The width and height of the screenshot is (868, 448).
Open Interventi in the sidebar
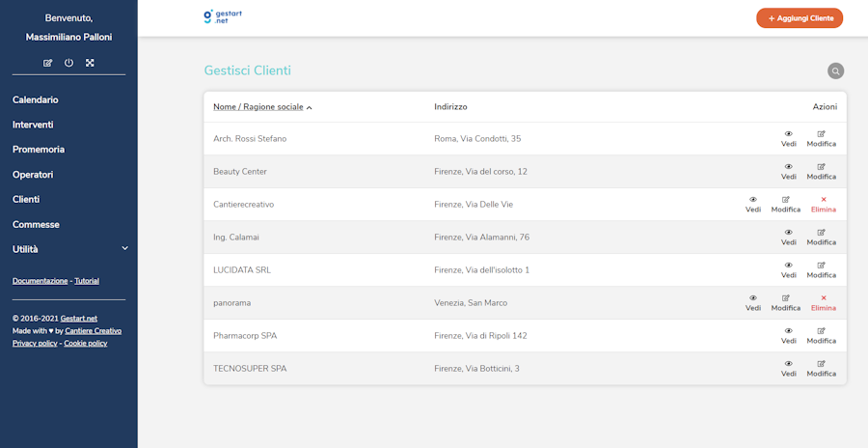(x=33, y=125)
